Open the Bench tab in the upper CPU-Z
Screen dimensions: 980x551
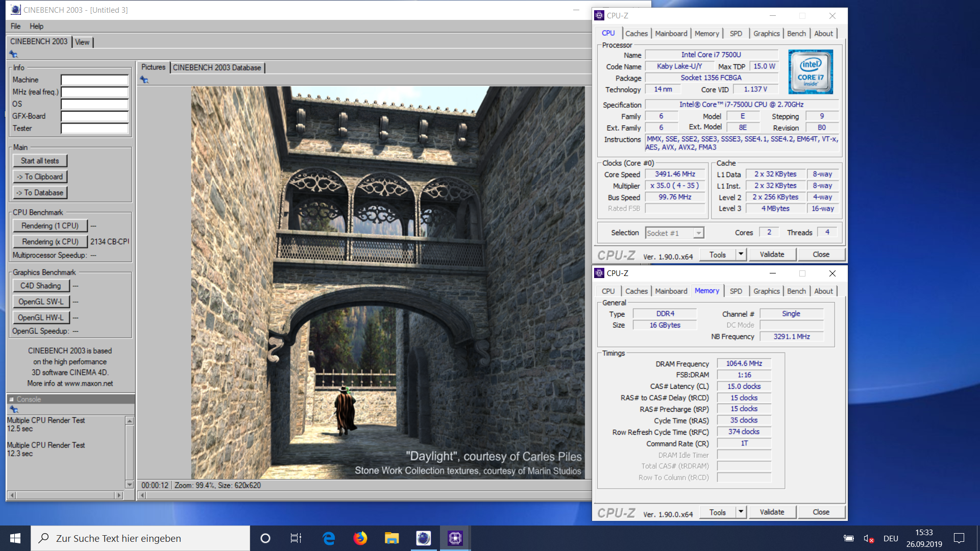pos(796,34)
